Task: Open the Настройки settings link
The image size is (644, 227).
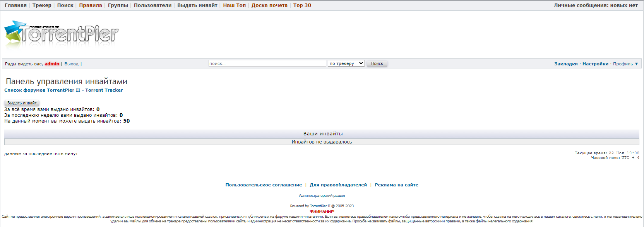Action: pos(595,64)
